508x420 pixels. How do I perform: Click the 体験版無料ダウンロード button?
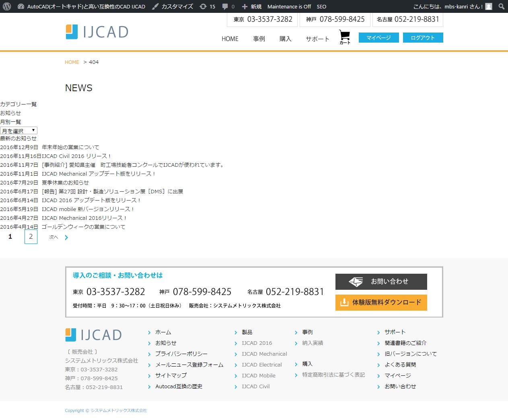381,303
